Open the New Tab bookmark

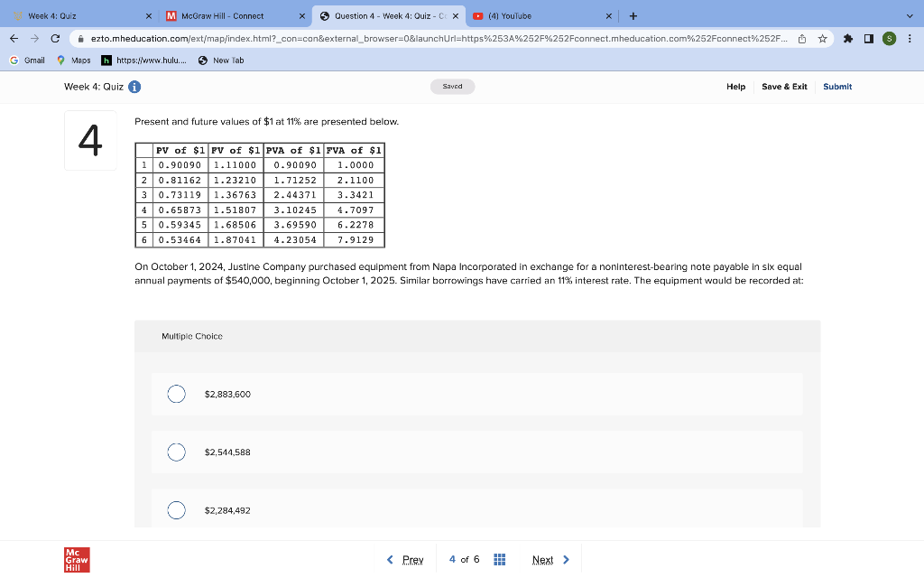coord(221,61)
